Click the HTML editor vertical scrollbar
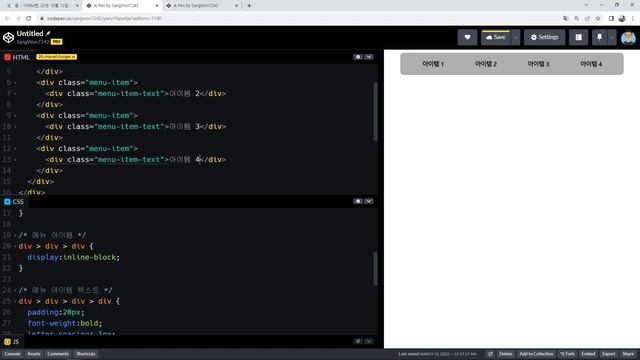 tap(375, 112)
